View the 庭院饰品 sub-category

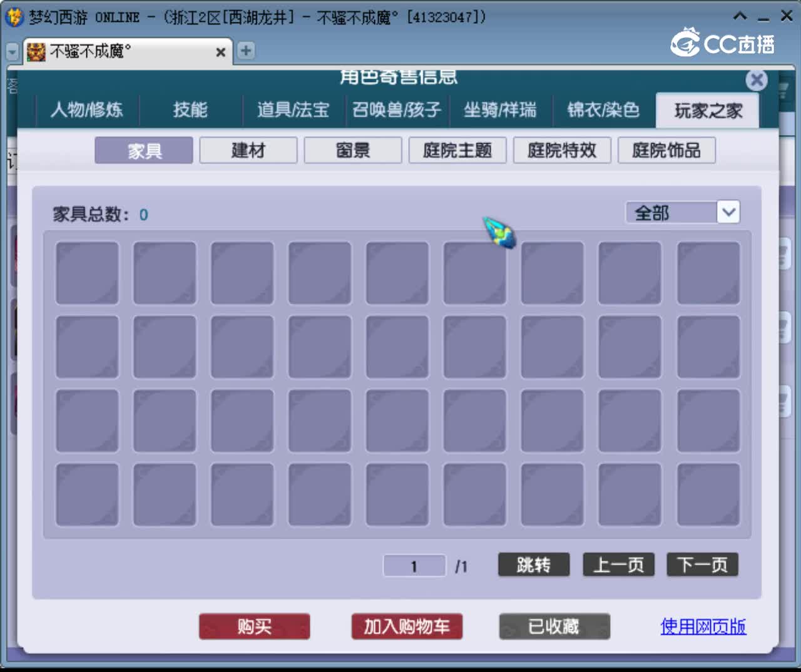point(666,151)
